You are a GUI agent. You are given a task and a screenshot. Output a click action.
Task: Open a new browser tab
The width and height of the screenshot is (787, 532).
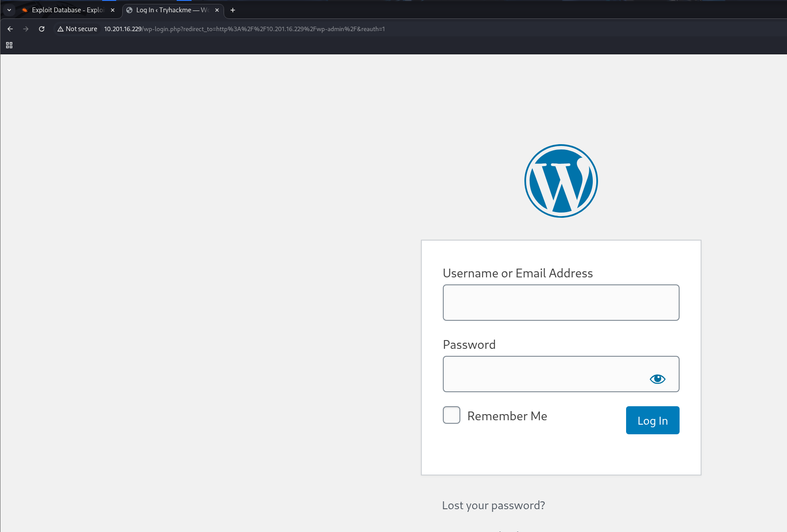point(233,10)
